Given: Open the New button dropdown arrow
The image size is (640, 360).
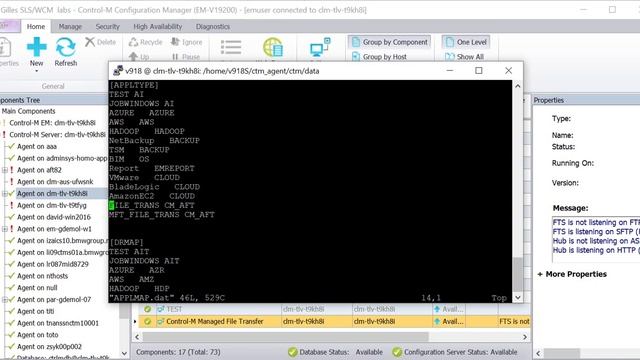Looking at the screenshot, I should tap(36, 71).
